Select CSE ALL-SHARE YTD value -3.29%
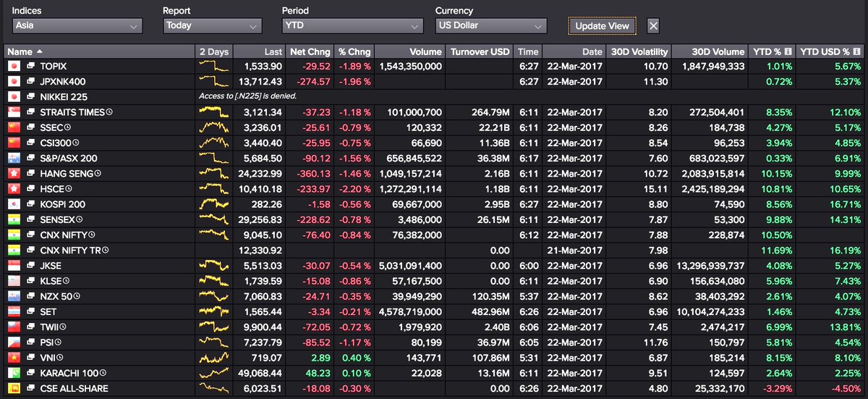 [777, 389]
